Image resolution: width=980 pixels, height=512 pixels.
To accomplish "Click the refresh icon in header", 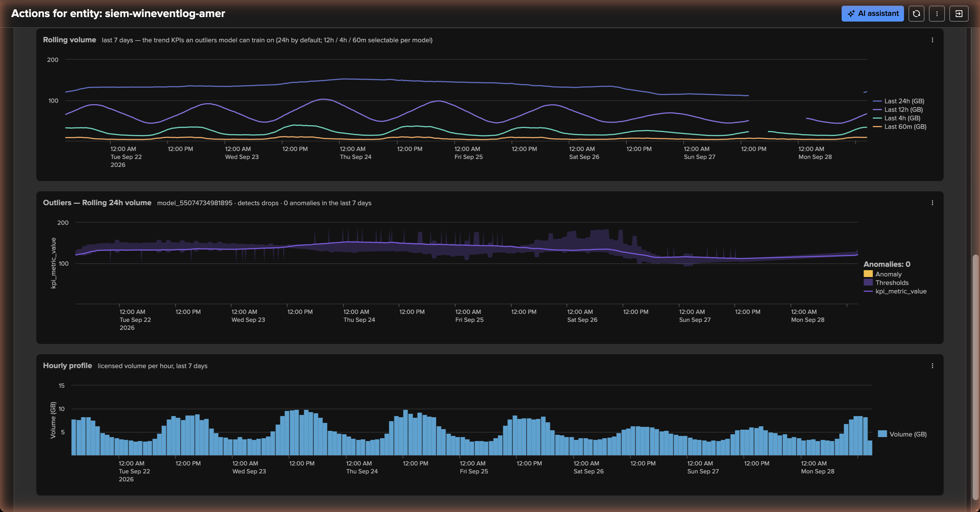I will tap(916, 14).
